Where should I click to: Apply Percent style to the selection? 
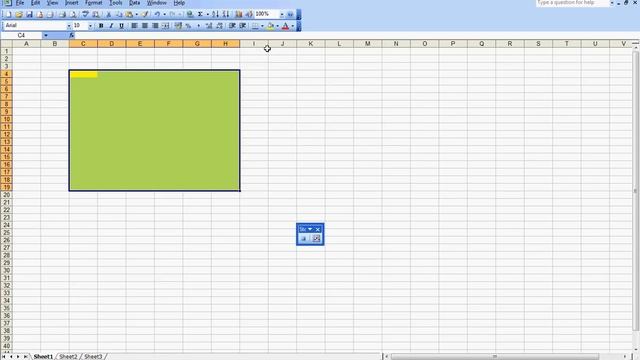188,26
